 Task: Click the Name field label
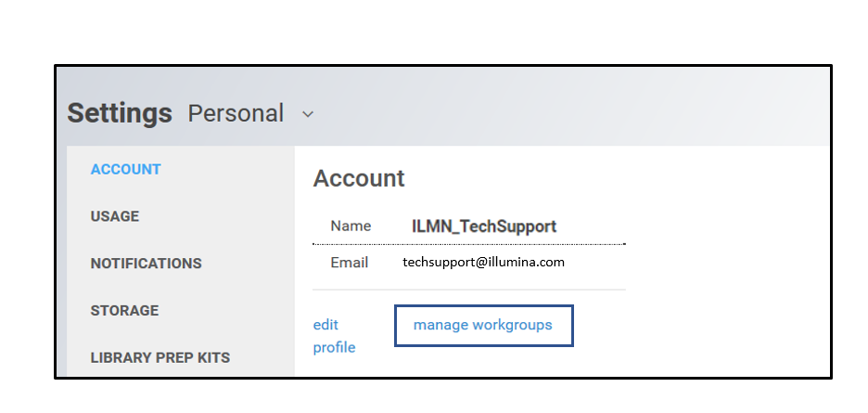(351, 226)
